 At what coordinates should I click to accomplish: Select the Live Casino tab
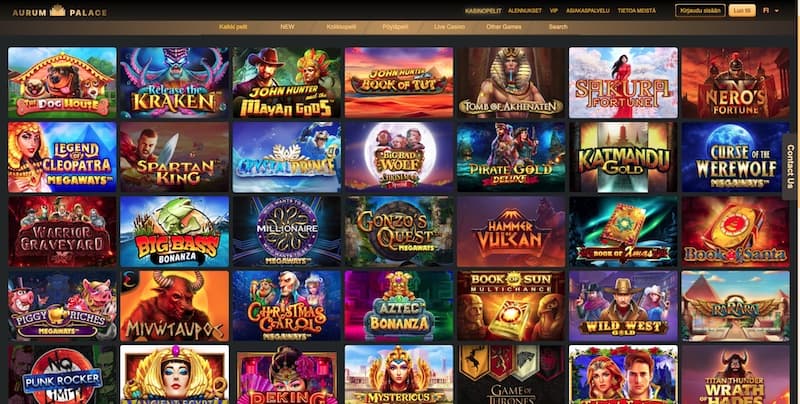coord(449,27)
